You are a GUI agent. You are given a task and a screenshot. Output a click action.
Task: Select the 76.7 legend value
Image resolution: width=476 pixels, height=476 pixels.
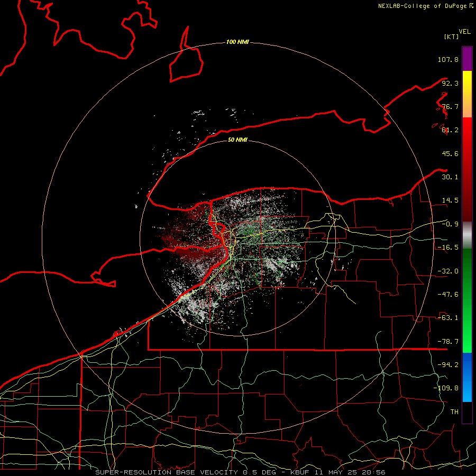[450, 106]
